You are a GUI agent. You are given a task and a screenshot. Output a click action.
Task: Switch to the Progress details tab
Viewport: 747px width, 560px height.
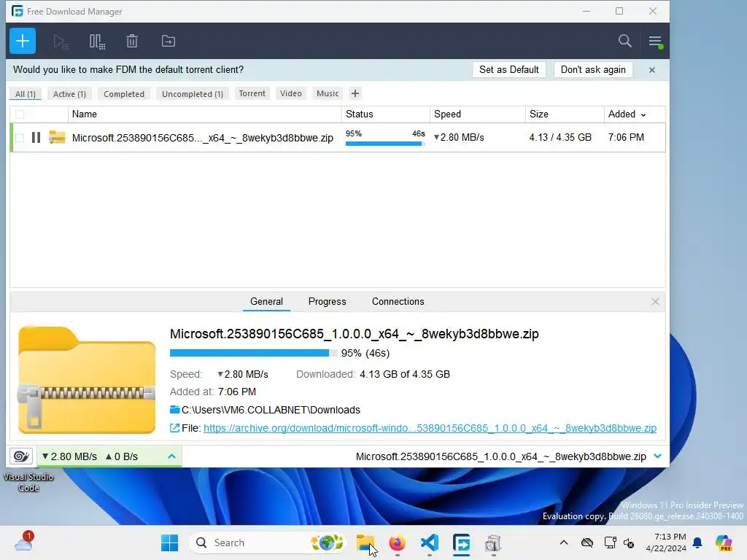pyautogui.click(x=328, y=301)
